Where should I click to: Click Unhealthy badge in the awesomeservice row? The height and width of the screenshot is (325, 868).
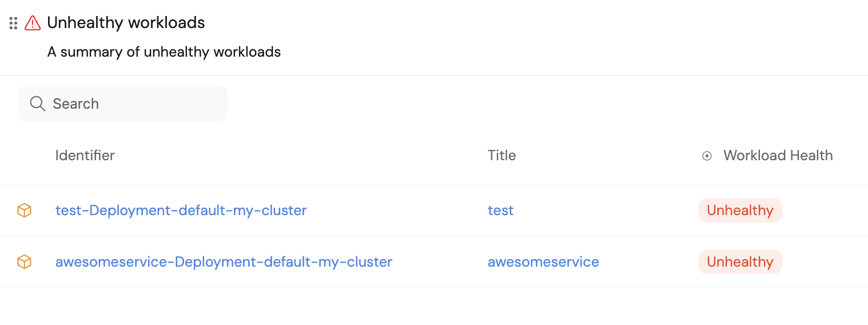(740, 262)
